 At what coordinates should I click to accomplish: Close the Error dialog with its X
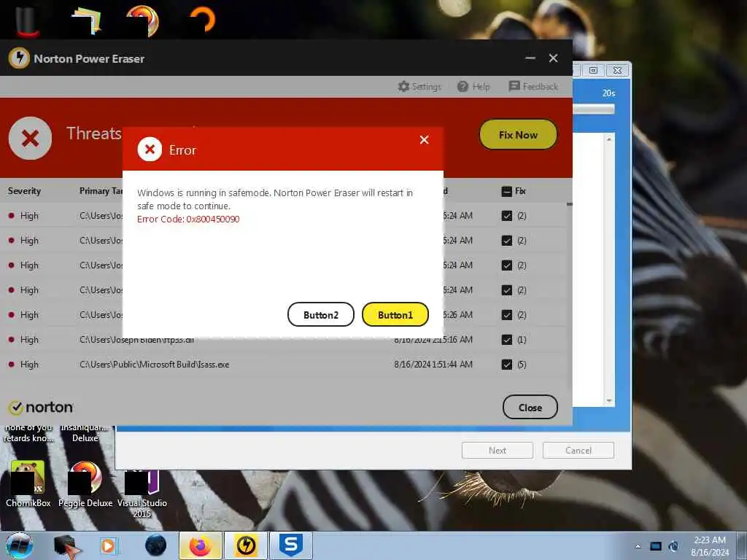point(424,139)
